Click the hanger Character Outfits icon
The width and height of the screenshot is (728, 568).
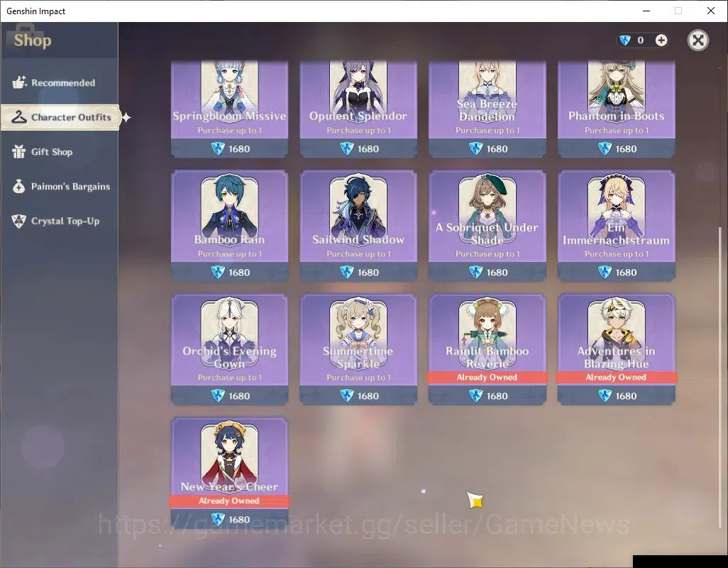tap(19, 117)
